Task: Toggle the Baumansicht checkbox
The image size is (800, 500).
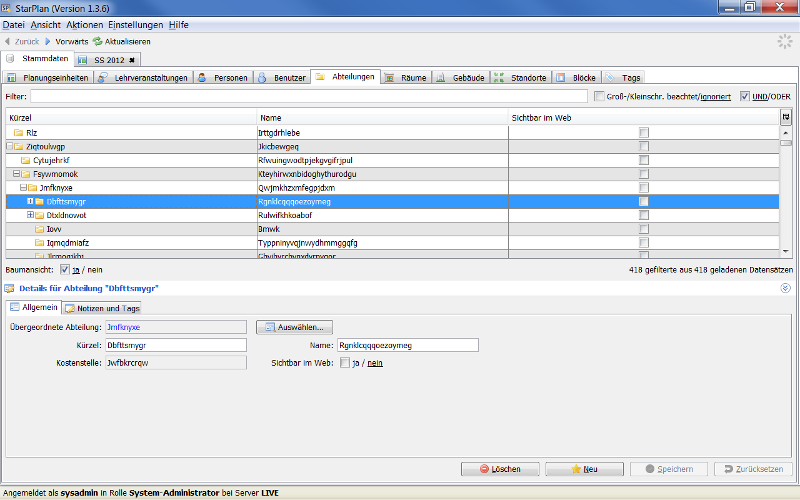Action: pos(65,269)
